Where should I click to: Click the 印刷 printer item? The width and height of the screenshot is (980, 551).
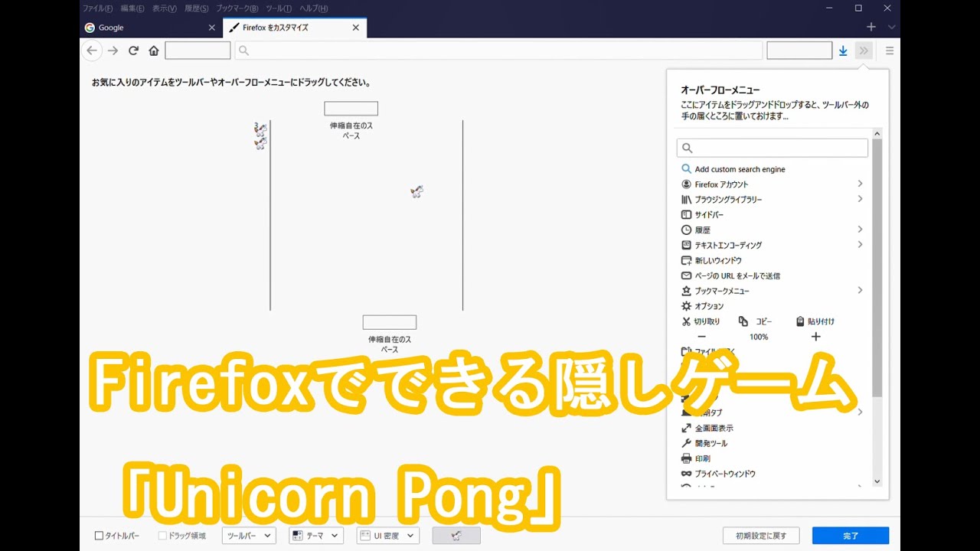772,458
